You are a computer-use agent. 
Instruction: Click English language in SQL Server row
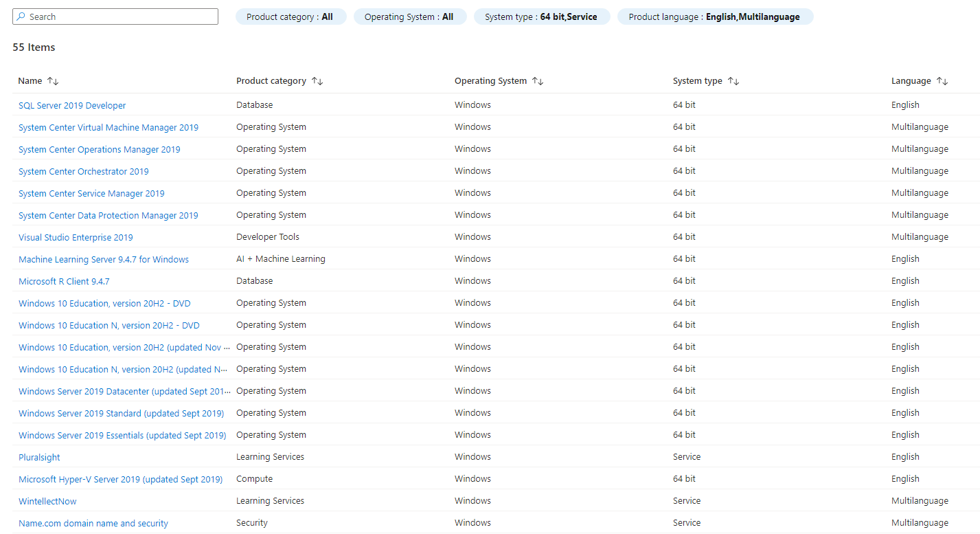point(905,105)
